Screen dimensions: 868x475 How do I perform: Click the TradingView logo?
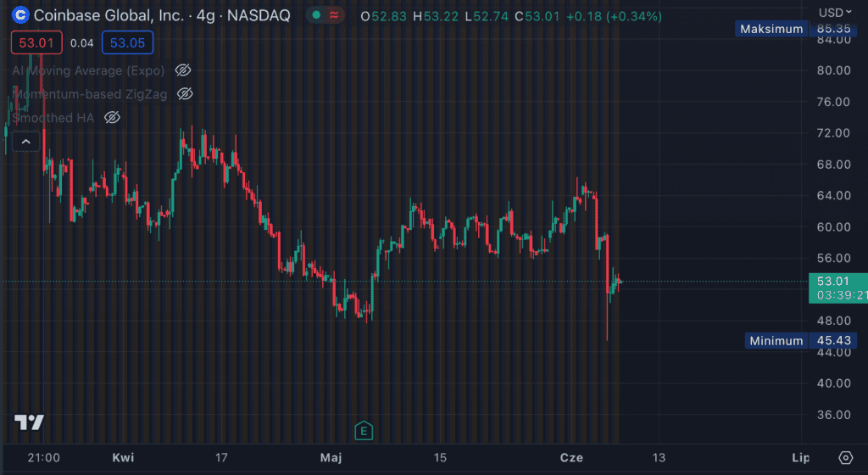click(x=29, y=422)
